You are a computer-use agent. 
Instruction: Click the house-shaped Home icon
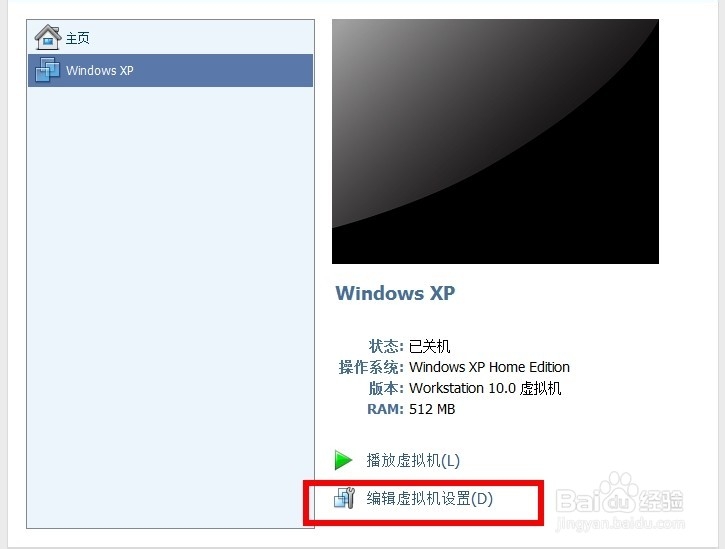coord(48,37)
